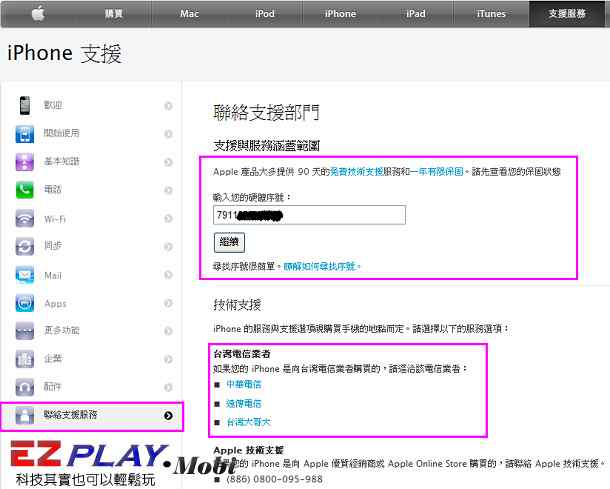
Task: Click the iPhone device icon beside 歡迎
Action: 25,105
